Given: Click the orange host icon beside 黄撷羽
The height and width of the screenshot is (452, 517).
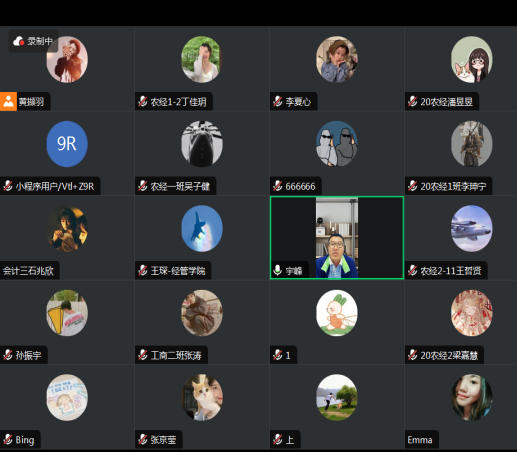Looking at the screenshot, I should coord(8,101).
